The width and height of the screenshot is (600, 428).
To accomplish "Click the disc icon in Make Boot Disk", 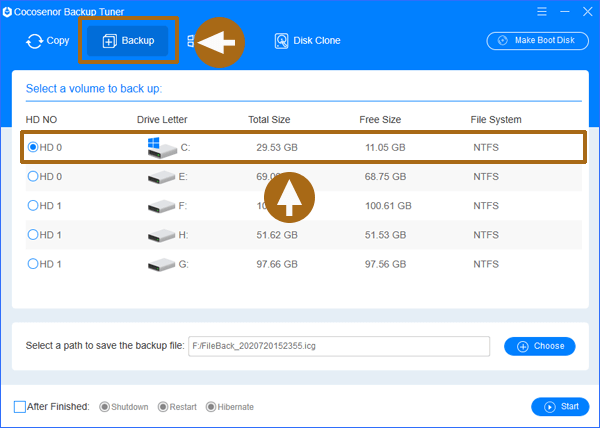I will pos(503,40).
